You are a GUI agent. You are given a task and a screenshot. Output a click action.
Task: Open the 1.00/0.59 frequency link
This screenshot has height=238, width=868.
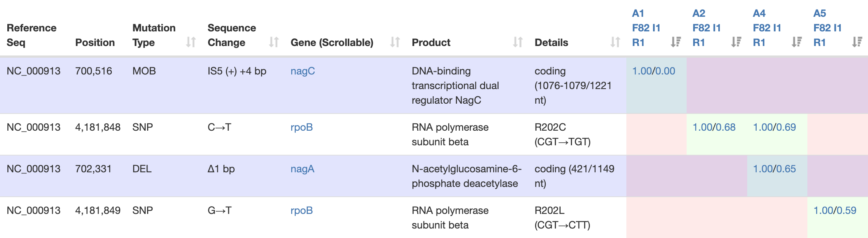(835, 210)
